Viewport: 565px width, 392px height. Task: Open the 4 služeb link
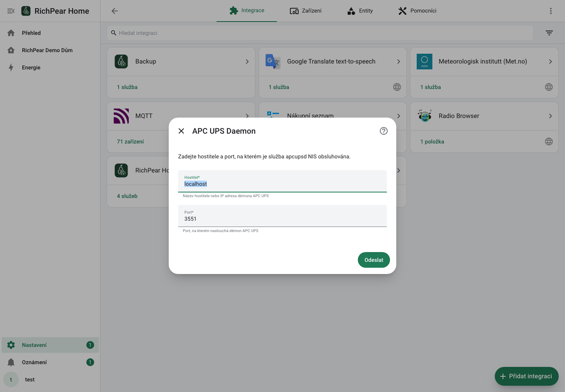tap(127, 196)
